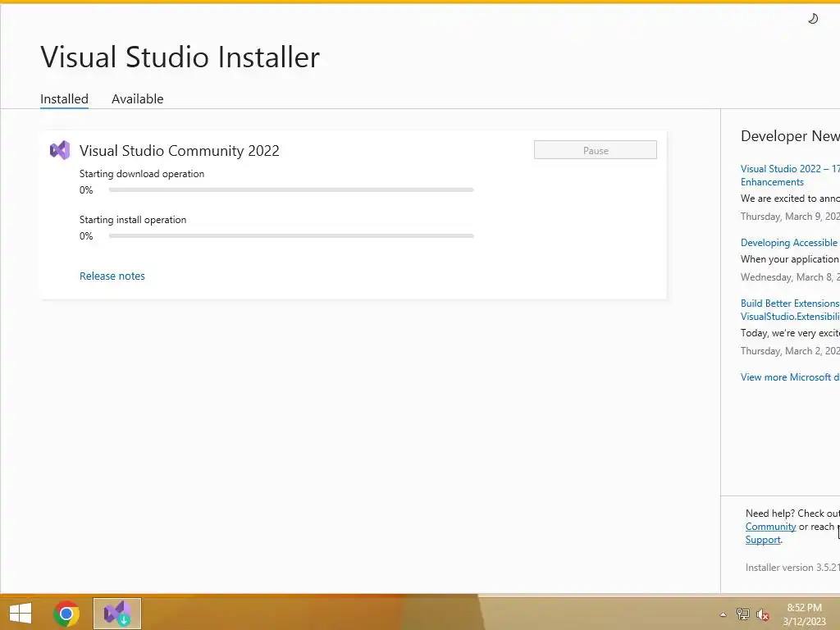Click the Pause button
Image resolution: width=840 pixels, height=630 pixels.
click(596, 150)
